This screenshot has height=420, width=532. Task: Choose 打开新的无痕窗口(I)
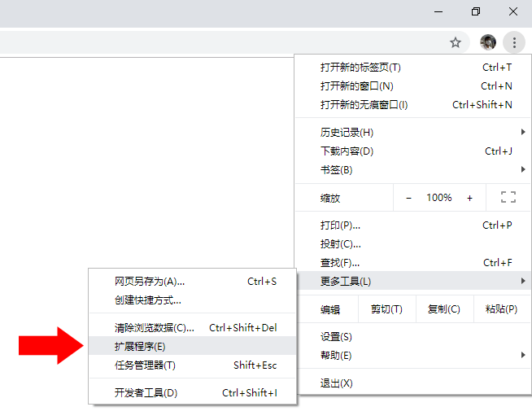[412, 104]
